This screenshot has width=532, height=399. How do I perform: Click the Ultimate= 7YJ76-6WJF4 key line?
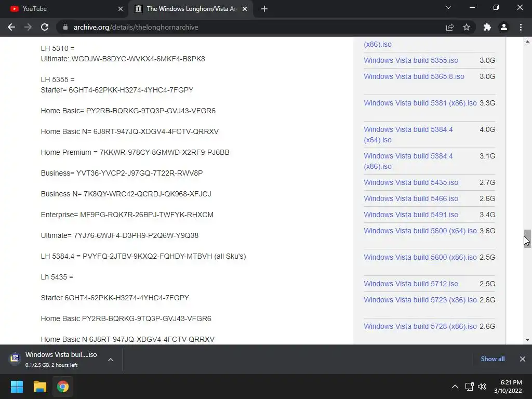(119, 235)
